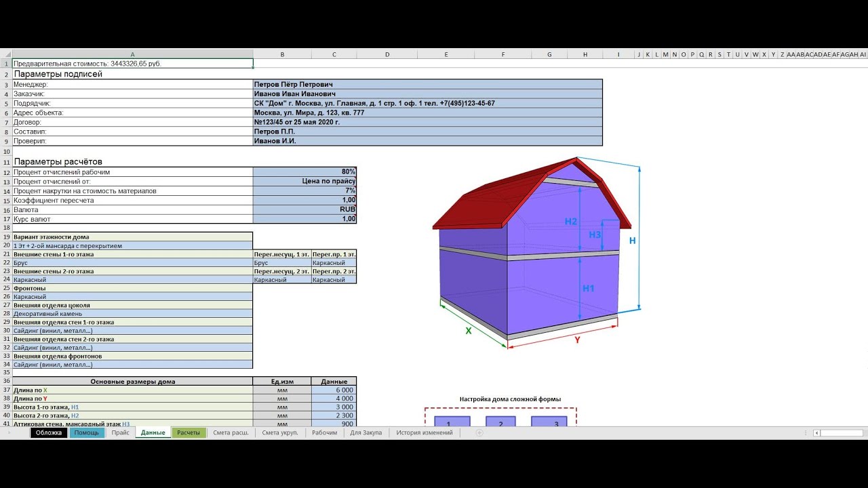Select Коэффициент пересчета value 1,00
This screenshot has height=488, width=868.
(x=304, y=200)
